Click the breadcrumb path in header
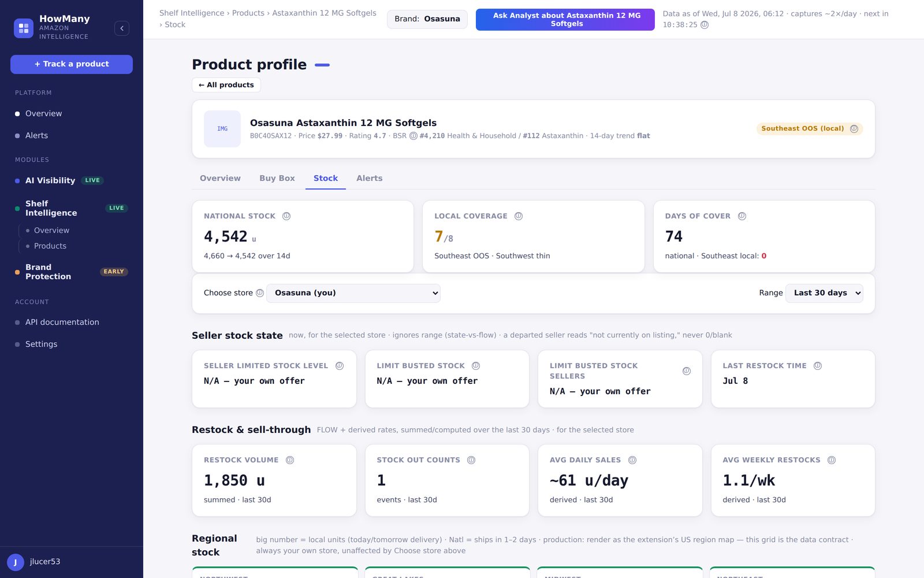This screenshot has width=924, height=578. tap(268, 19)
